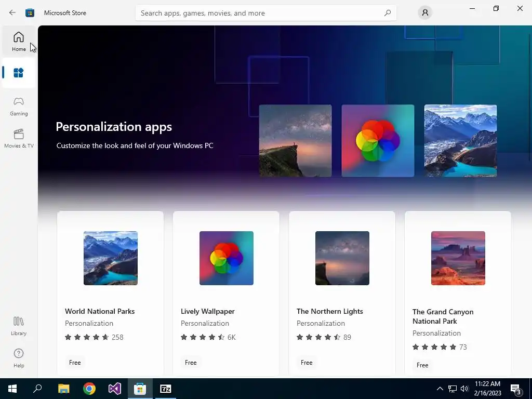Click the 6K rating of Lively Wallpaper
532x399 pixels.
tap(231, 337)
